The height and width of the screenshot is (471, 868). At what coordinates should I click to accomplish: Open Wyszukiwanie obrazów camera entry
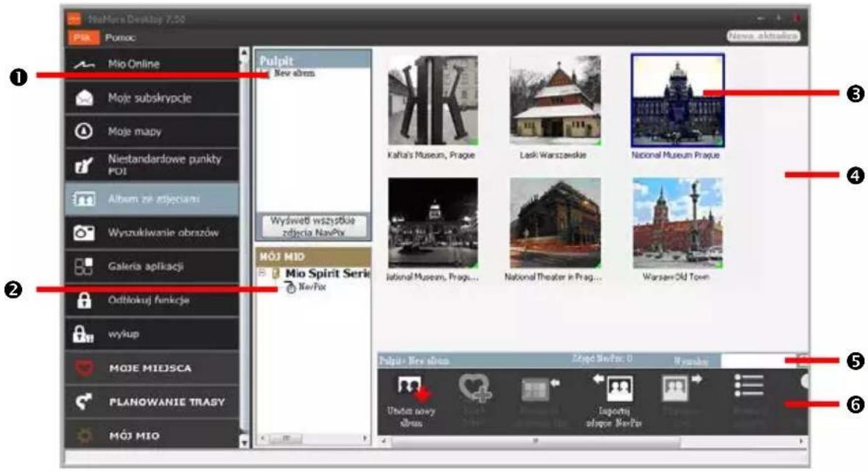click(152, 232)
